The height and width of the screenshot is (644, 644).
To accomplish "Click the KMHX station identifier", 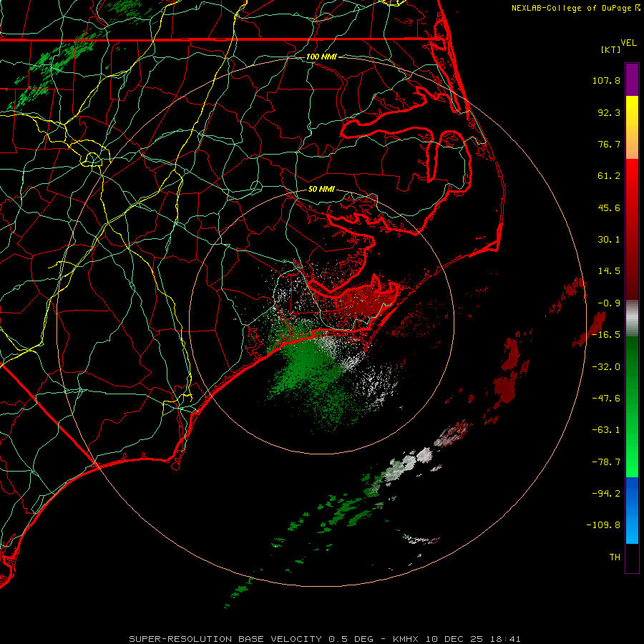I will [406, 639].
